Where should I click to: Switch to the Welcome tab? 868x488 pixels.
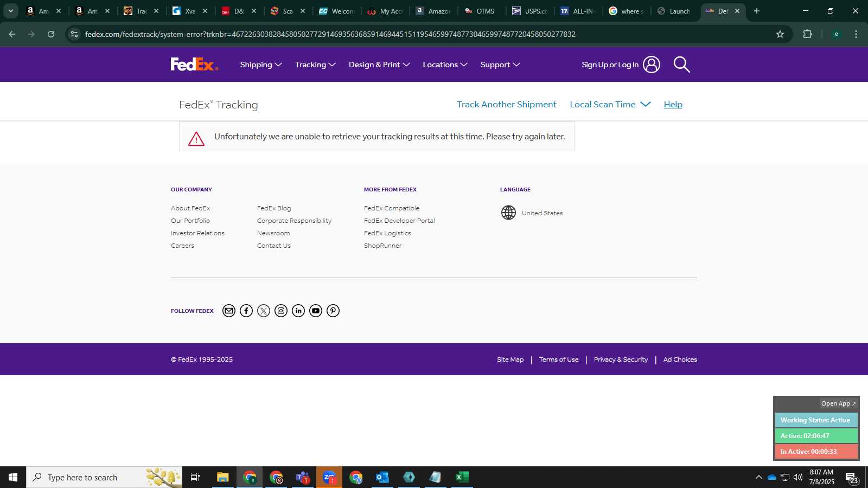(336, 11)
